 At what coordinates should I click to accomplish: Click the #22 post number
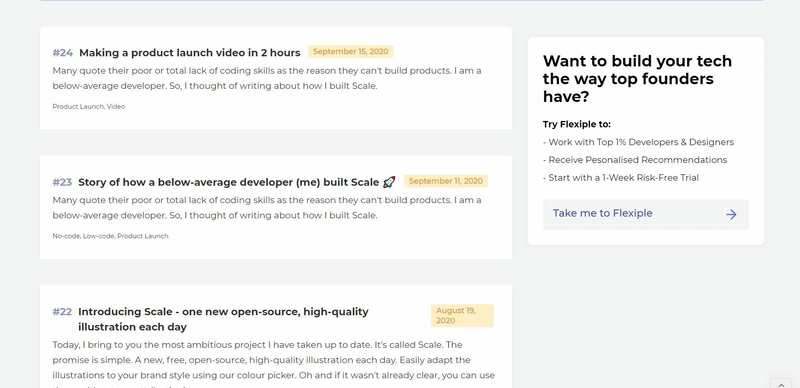[x=62, y=311]
